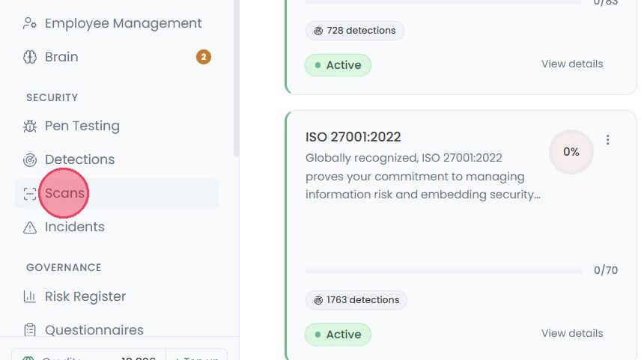Click the Scans scanner icon
The height and width of the screenshot is (360, 644).
[29, 193]
